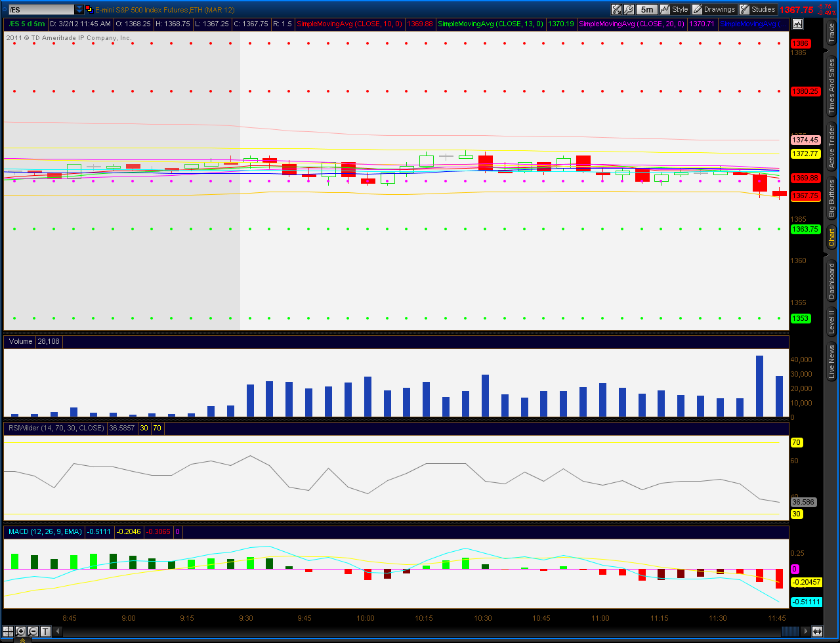The width and height of the screenshot is (840, 643).
Task: Click the 1363.75 green price bubble
Action: 805,230
